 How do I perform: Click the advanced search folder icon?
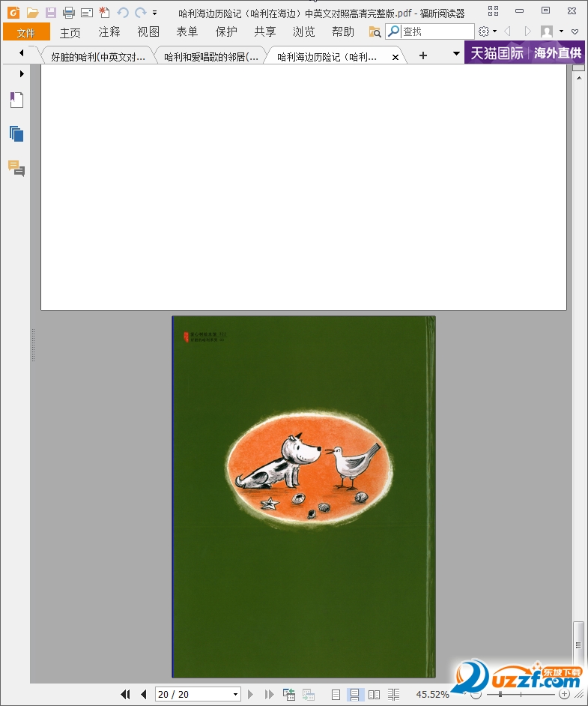[375, 31]
